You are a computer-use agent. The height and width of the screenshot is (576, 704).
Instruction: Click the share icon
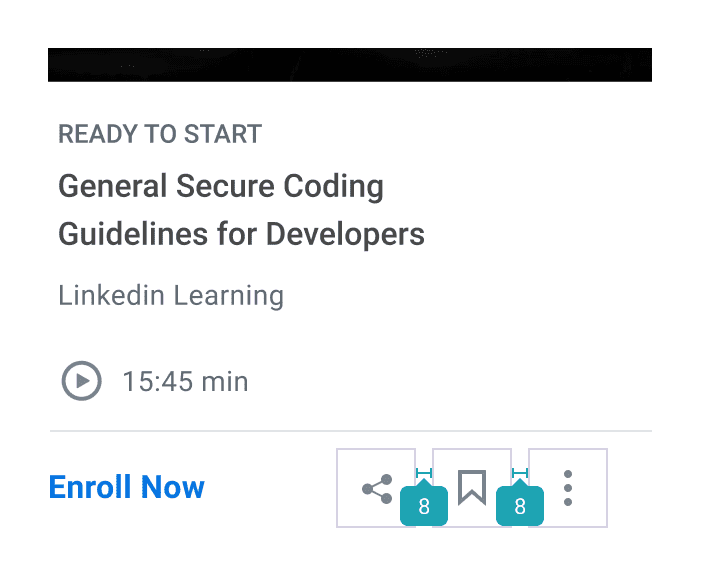pyautogui.click(x=376, y=488)
